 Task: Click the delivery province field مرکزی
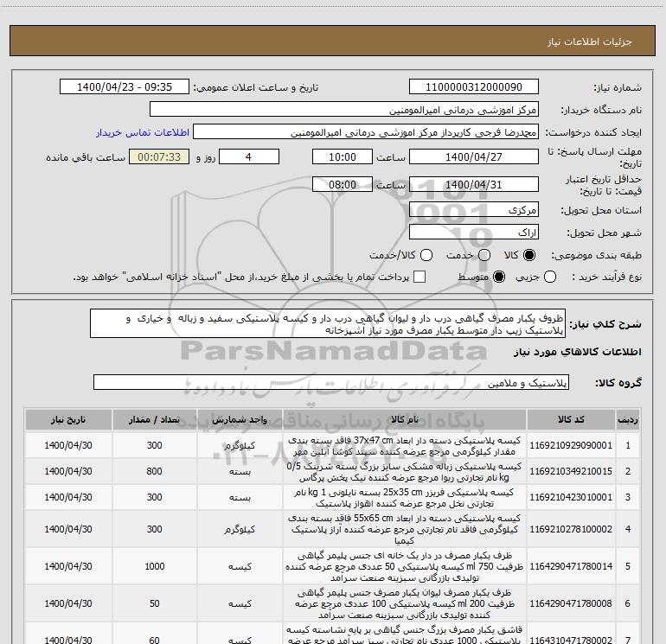[474, 210]
